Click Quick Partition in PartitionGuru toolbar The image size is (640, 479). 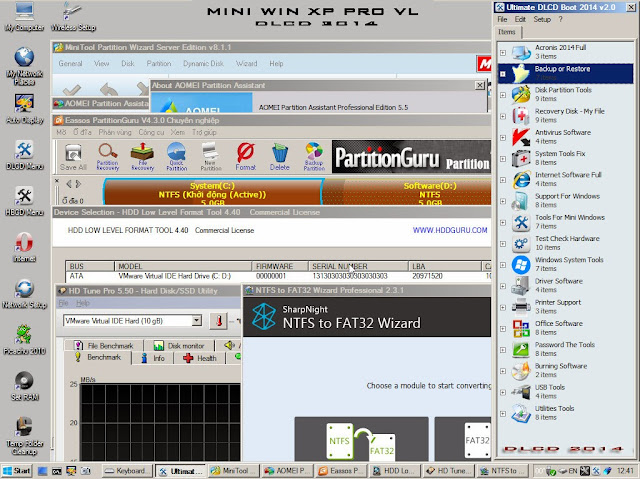[x=176, y=157]
